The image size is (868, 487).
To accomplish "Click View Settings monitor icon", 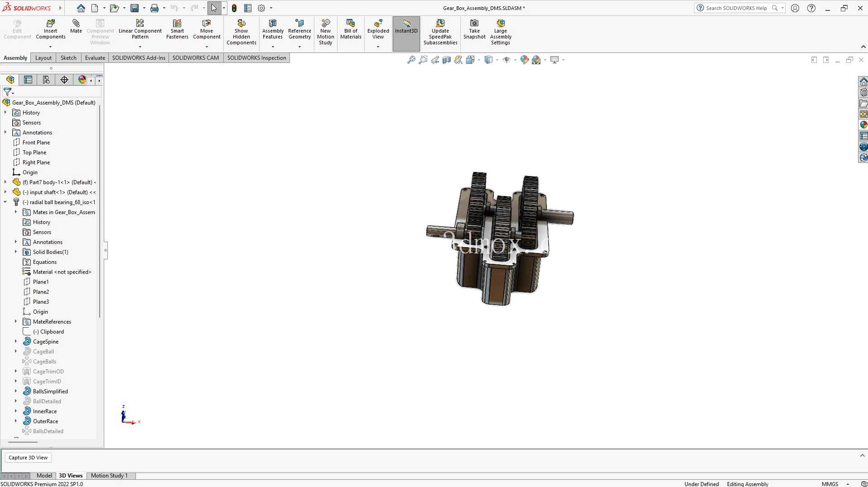I will pyautogui.click(x=555, y=60).
